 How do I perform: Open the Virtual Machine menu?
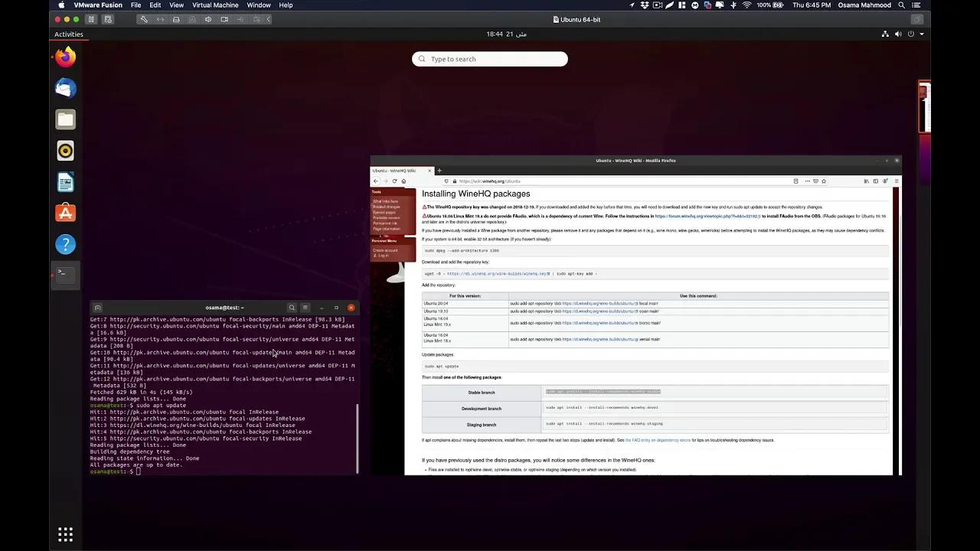tap(215, 5)
